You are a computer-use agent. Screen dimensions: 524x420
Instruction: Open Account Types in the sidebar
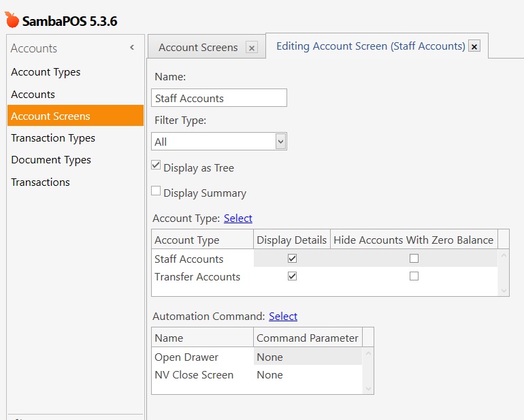46,72
